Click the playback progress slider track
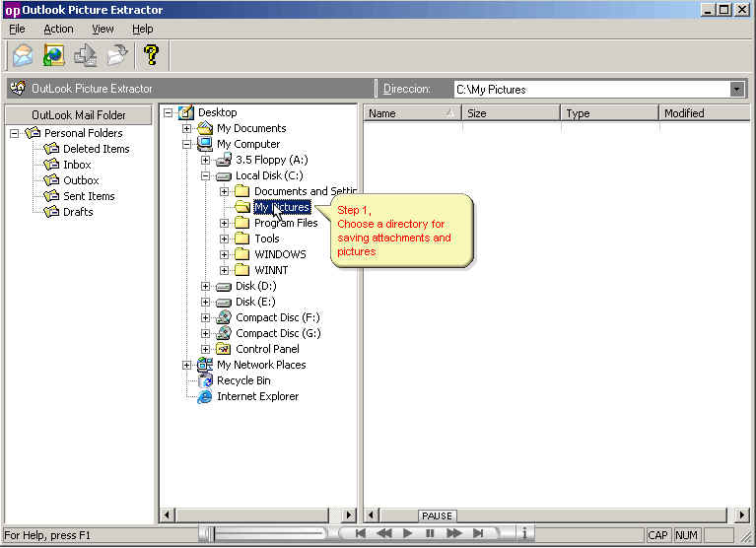The image size is (756, 548). (x=266, y=534)
